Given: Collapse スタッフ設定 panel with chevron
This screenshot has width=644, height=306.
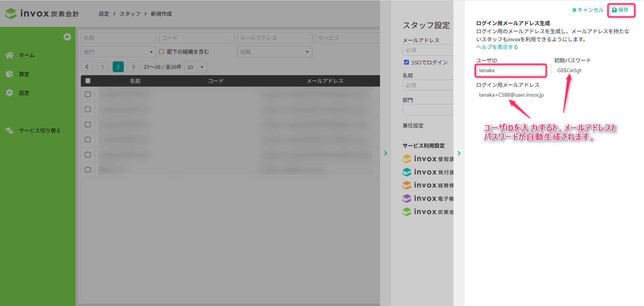Looking at the screenshot, I should [459, 153].
